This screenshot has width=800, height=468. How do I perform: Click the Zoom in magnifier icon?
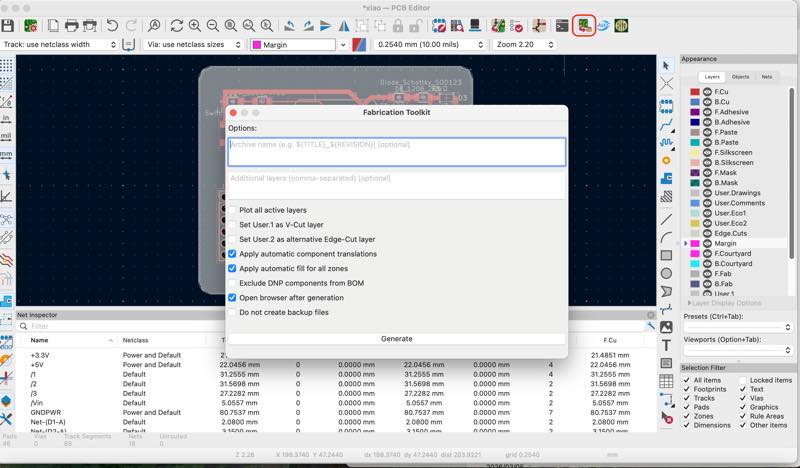point(194,26)
